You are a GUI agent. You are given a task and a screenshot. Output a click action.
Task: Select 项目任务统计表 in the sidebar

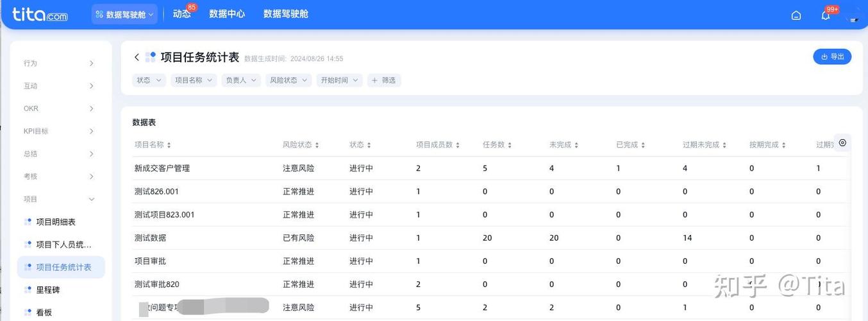coord(61,267)
